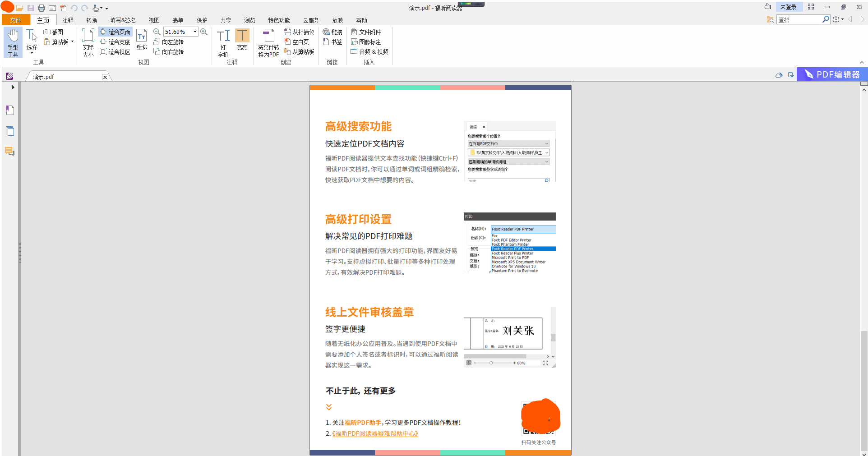Switch to the 转换 ribbon tab
The image size is (868, 456).
coord(92,20)
